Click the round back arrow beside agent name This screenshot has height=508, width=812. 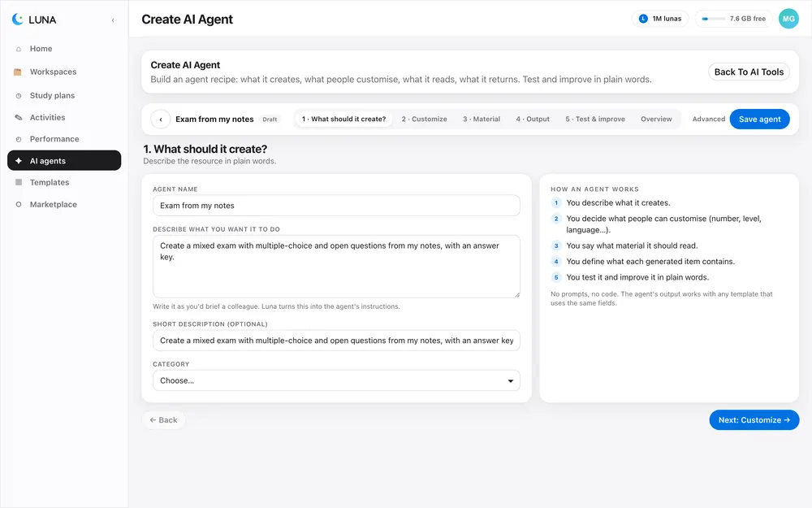[x=161, y=119]
